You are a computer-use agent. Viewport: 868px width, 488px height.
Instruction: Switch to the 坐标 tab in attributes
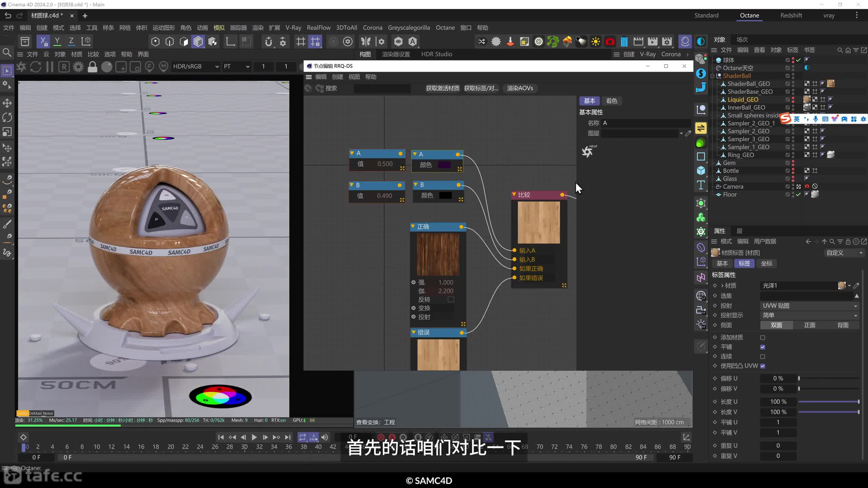[x=766, y=263]
